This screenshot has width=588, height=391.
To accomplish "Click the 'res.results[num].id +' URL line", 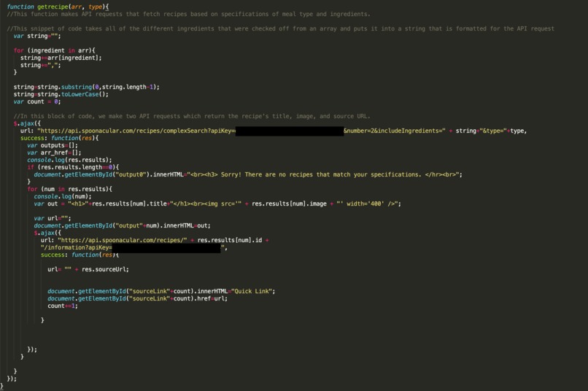I will tap(155, 240).
